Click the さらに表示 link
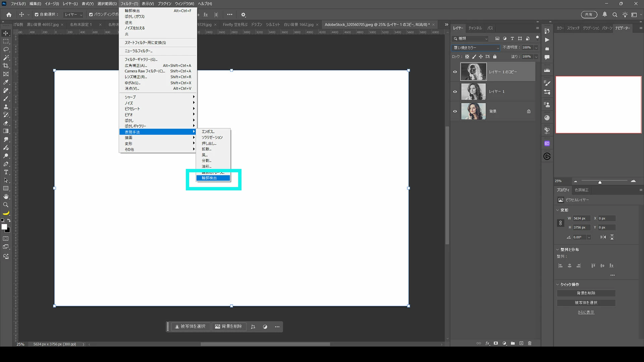Viewport: 644px width, 362px height. click(x=586, y=312)
